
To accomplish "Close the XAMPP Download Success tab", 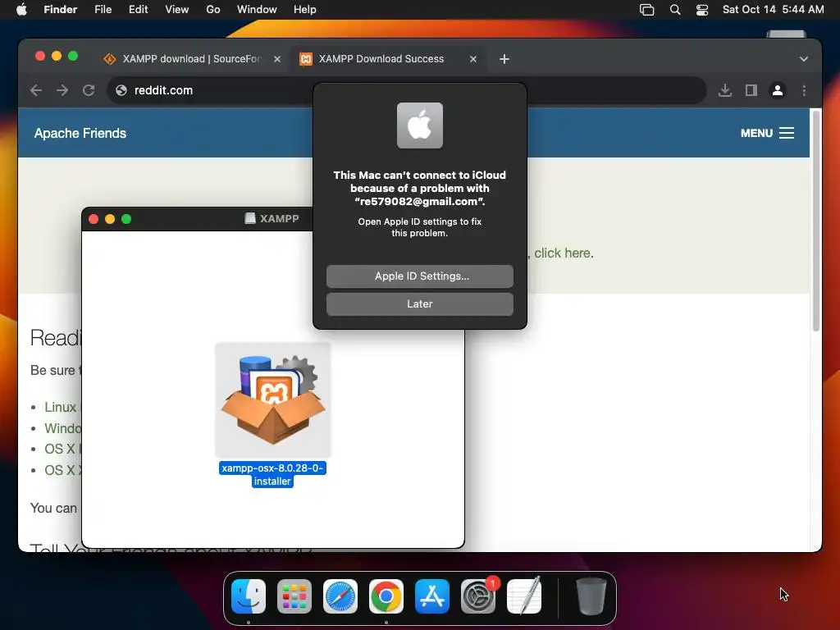I will 473,59.
